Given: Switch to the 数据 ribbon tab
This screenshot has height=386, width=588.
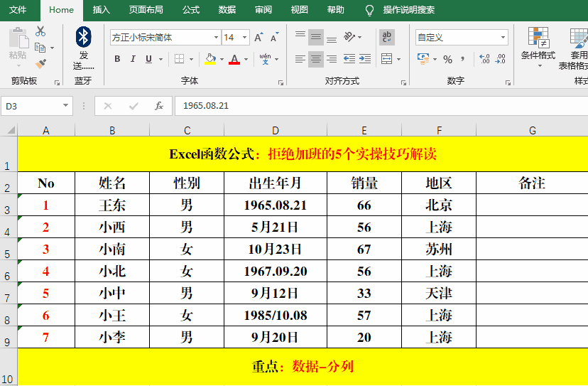Looking at the screenshot, I should pyautogui.click(x=227, y=10).
